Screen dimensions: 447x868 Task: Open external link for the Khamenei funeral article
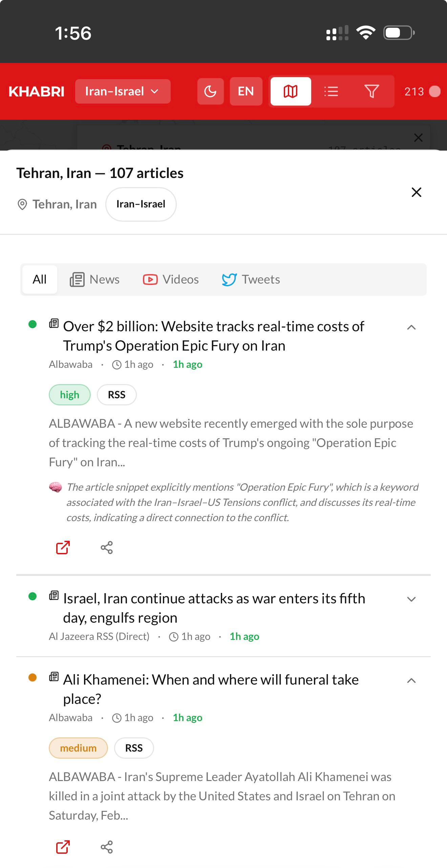[62, 847]
